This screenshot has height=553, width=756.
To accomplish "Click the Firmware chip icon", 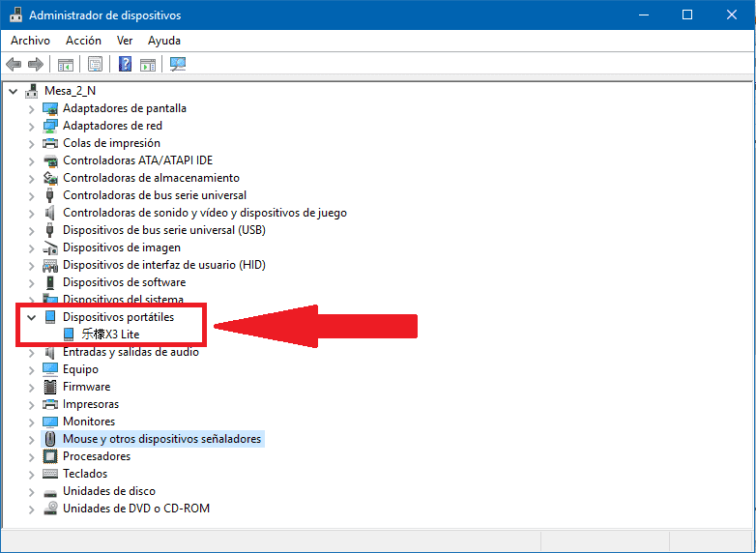I will (x=50, y=387).
